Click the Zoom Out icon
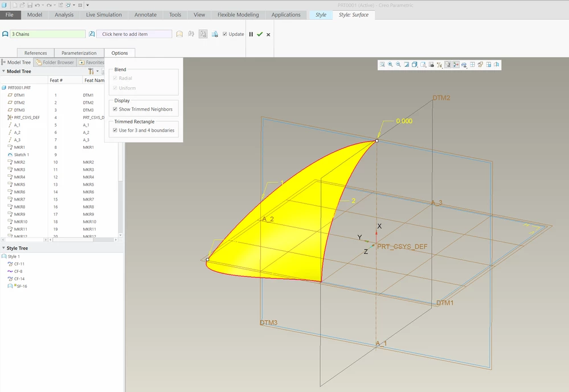Image resolution: width=569 pixels, height=392 pixels. point(398,64)
